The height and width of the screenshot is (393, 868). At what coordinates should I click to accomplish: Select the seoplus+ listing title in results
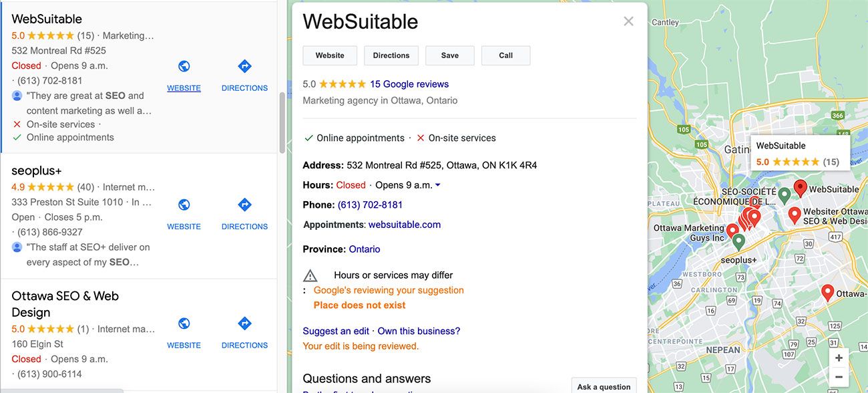point(37,170)
